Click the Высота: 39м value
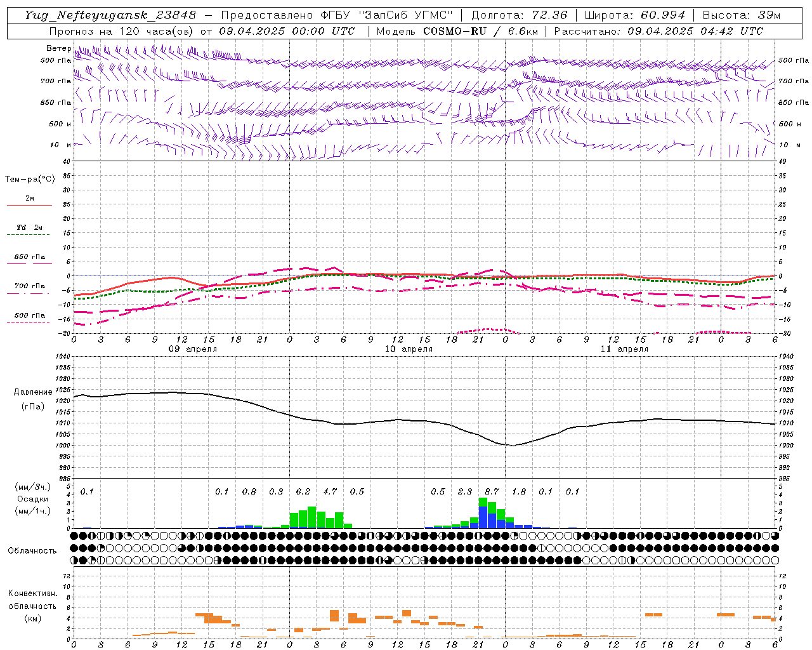812x650 pixels. [742, 15]
